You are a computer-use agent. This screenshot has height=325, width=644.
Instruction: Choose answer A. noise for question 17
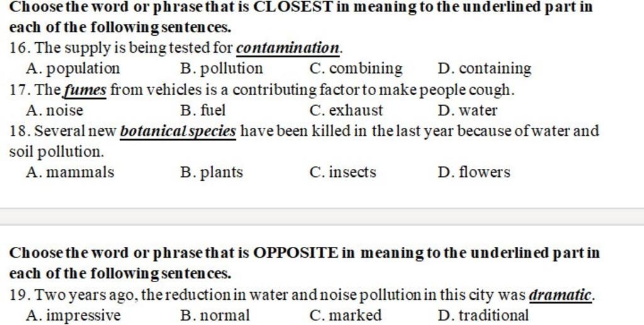pyautogui.click(x=54, y=110)
